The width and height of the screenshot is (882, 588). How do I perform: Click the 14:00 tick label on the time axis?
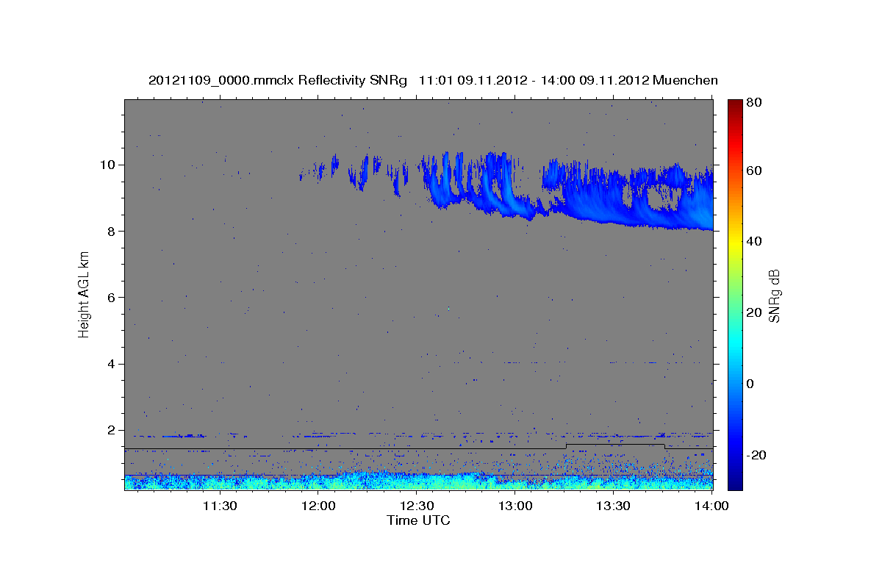click(x=711, y=506)
